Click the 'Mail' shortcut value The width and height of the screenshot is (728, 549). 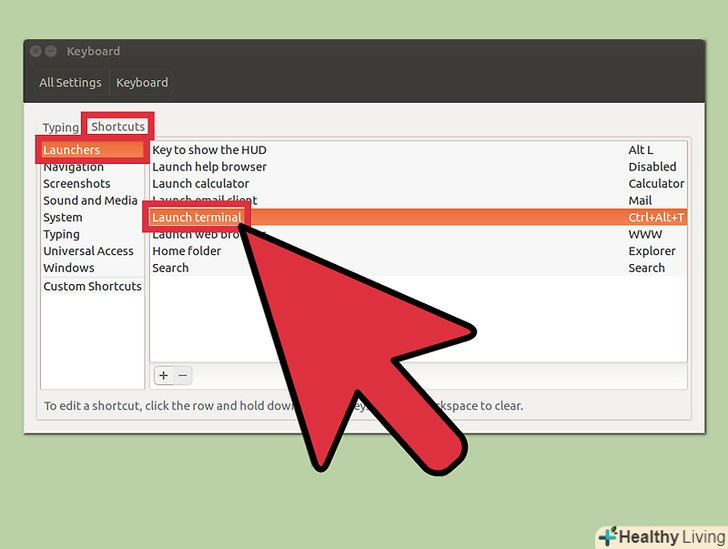pos(640,200)
